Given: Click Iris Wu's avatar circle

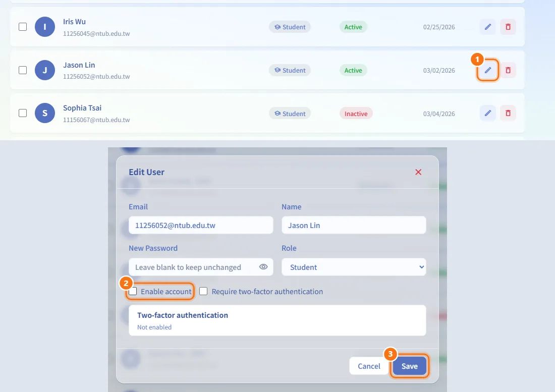Looking at the screenshot, I should coord(45,27).
